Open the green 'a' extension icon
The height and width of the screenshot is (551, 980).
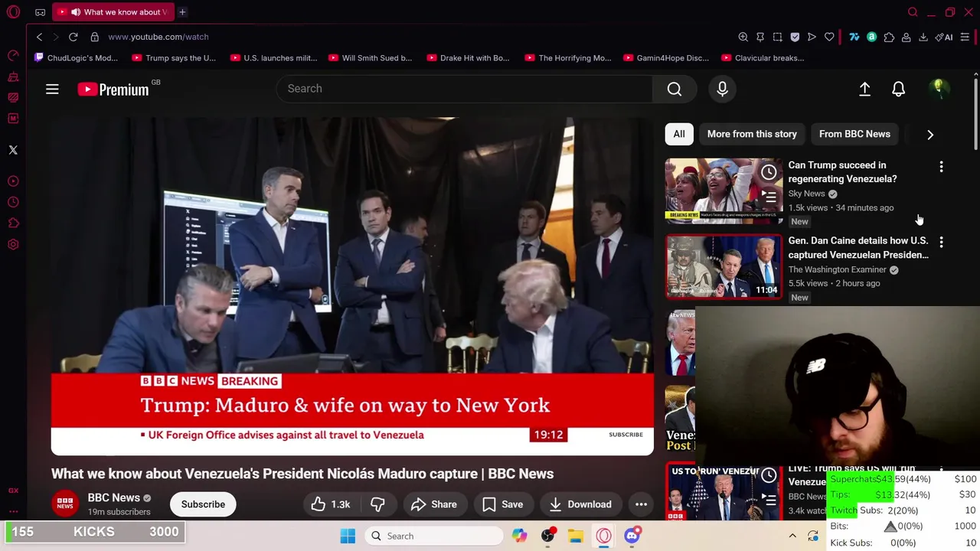871,37
